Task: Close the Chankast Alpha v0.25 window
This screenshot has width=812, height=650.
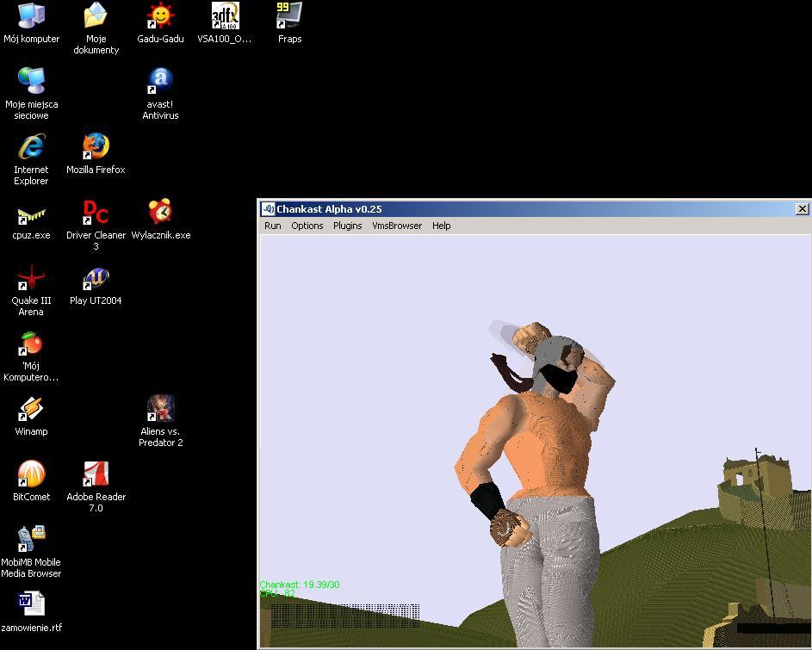Action: pyautogui.click(x=803, y=208)
